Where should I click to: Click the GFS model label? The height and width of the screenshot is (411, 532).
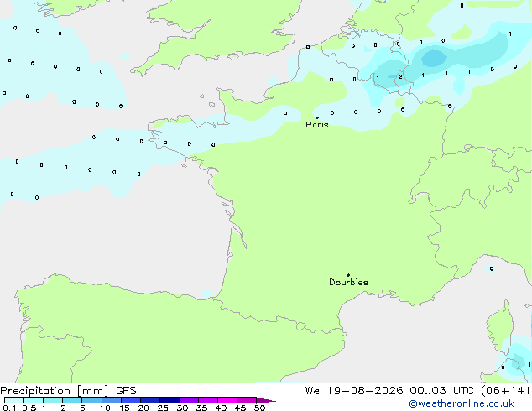(126, 391)
